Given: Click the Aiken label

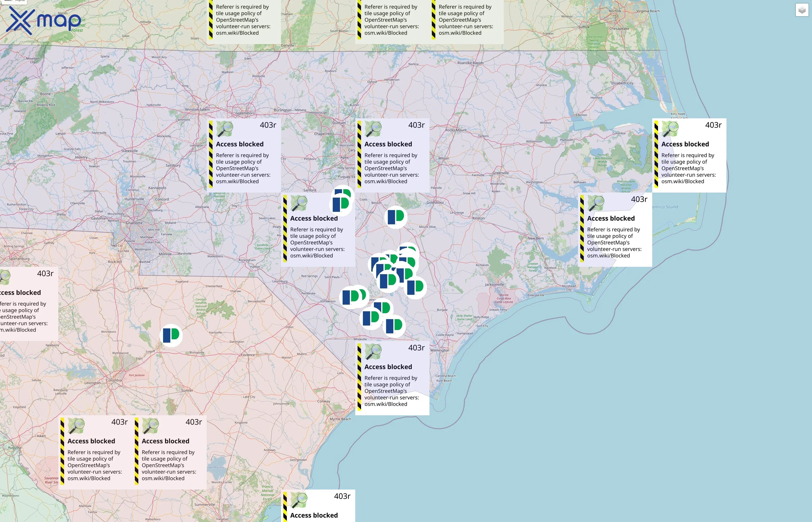Looking at the screenshot, I should [41, 436].
